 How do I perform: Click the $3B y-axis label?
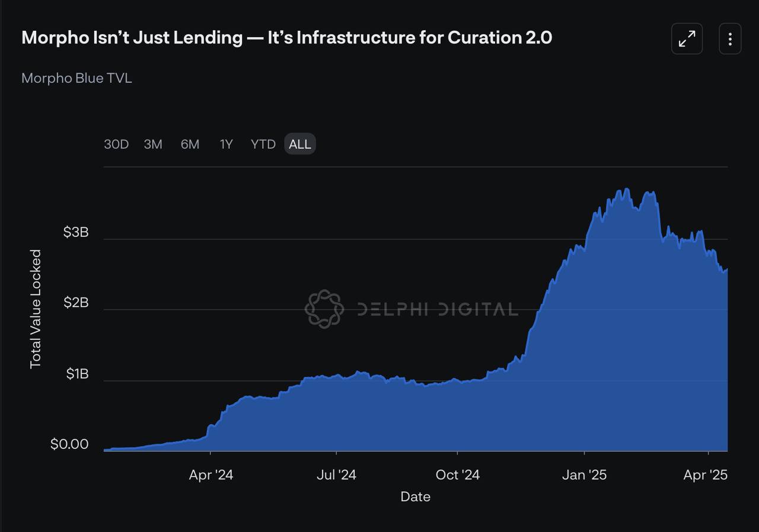(x=76, y=232)
